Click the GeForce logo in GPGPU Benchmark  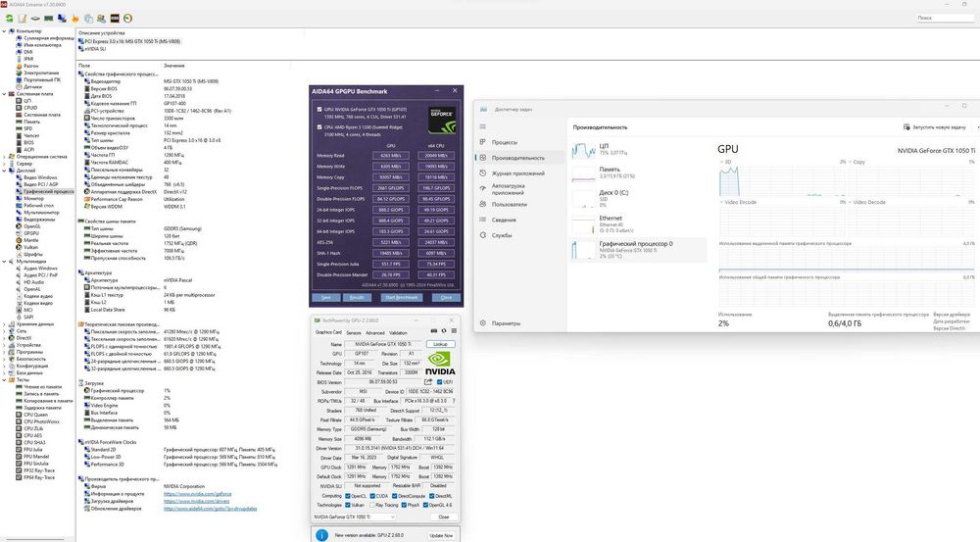442,120
